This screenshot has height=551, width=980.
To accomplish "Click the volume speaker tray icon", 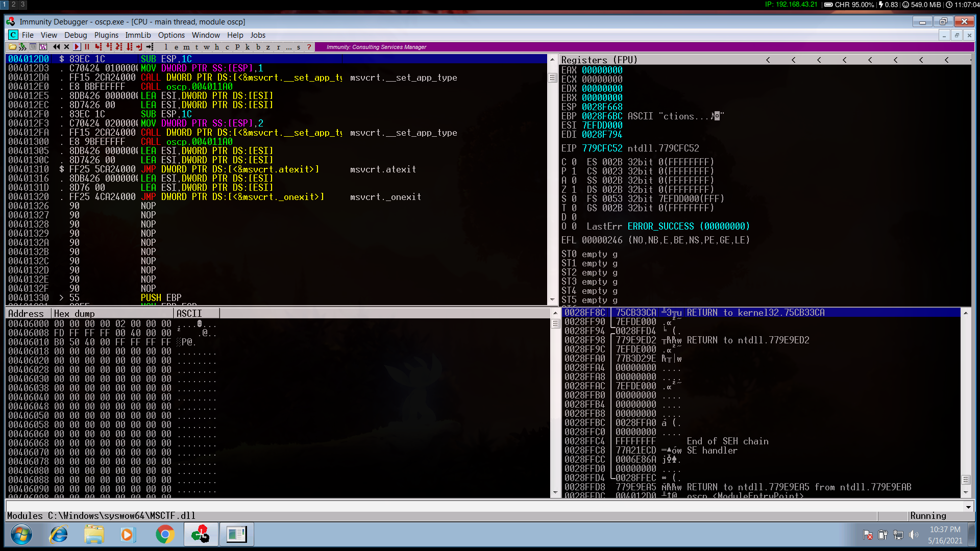I will [x=914, y=535].
